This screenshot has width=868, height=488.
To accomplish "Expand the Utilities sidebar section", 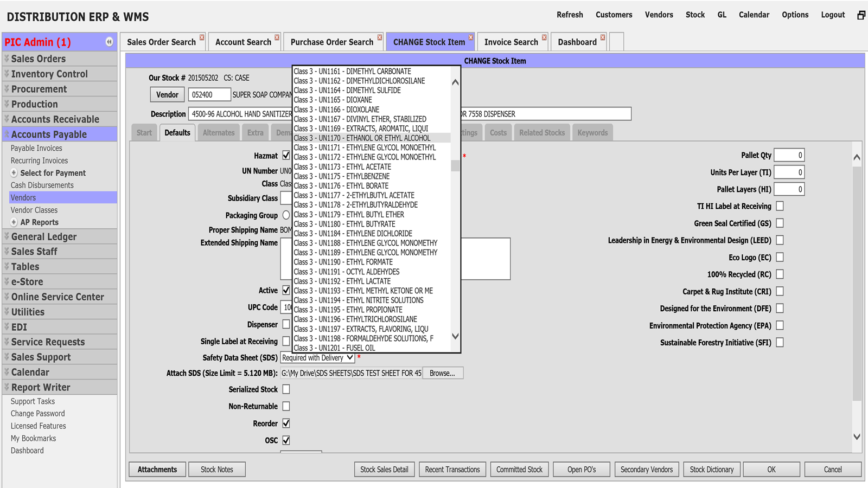I will [x=60, y=312].
